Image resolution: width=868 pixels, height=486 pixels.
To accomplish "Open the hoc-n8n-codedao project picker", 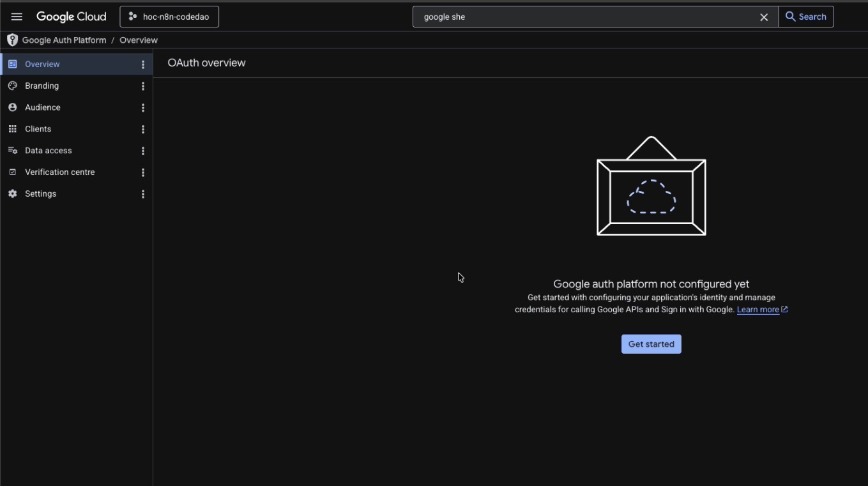I will 169,17.
